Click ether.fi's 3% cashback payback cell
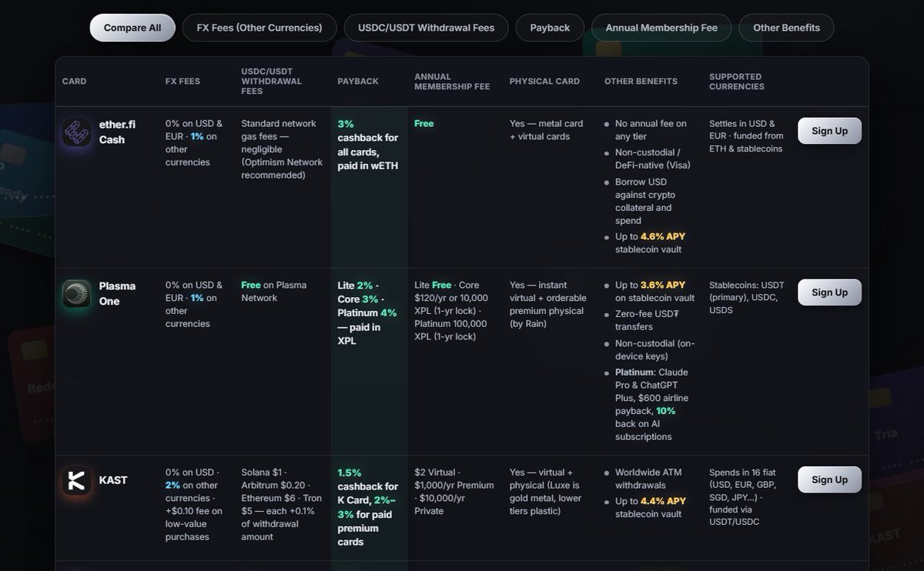Screen dimensions: 924x571 click(x=368, y=145)
